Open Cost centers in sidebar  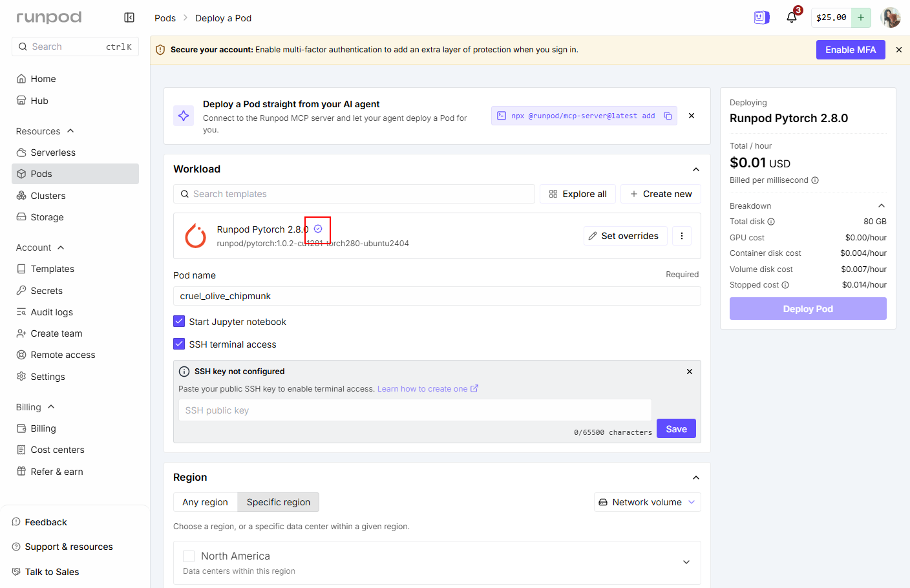coord(75,450)
